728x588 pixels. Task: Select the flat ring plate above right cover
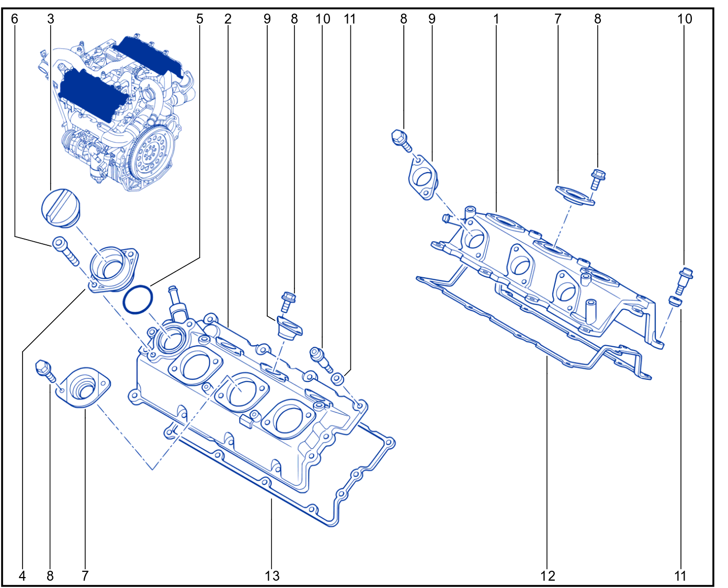pyautogui.click(x=575, y=195)
